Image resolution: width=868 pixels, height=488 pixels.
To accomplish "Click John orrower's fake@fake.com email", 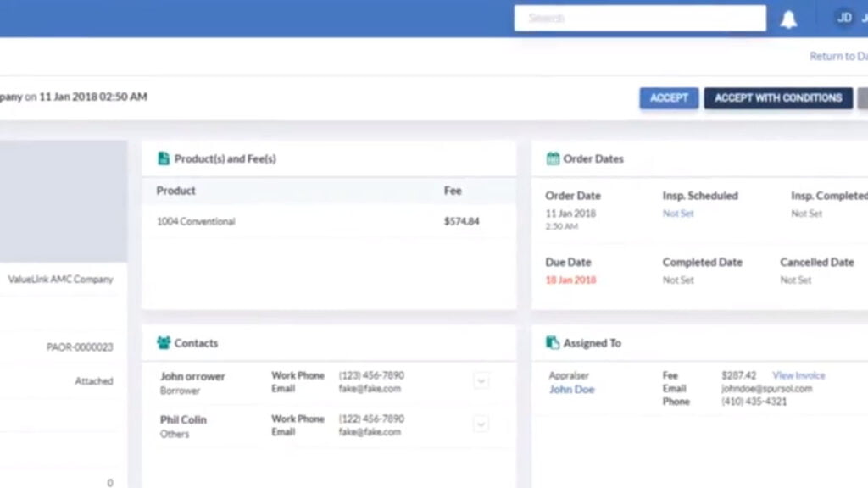I will point(370,388).
